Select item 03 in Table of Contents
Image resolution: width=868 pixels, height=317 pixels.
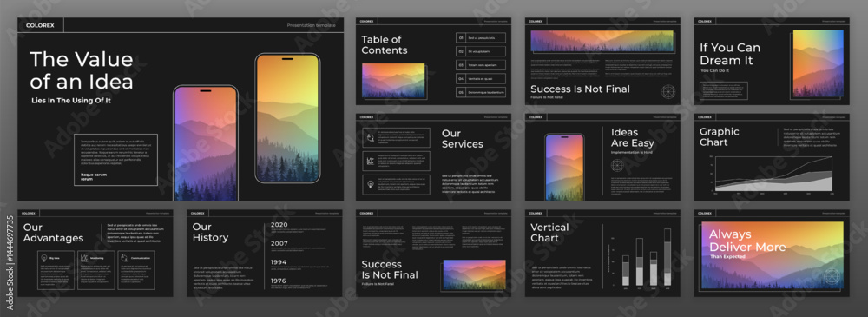point(481,65)
